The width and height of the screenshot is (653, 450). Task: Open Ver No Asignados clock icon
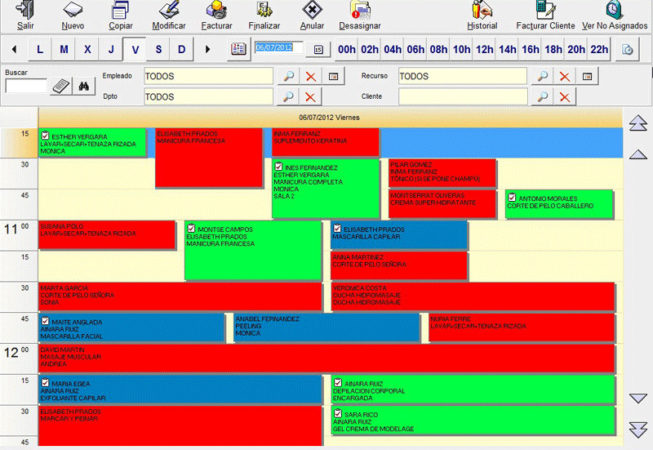click(x=614, y=10)
